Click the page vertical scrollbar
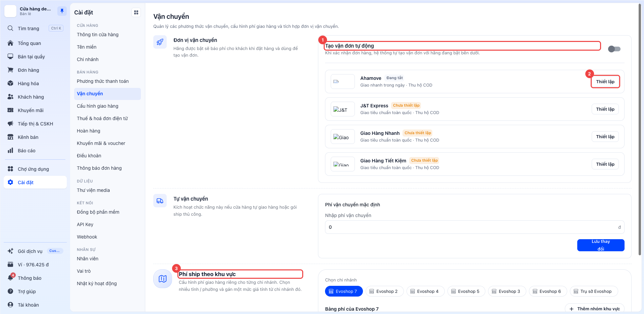 (640, 129)
